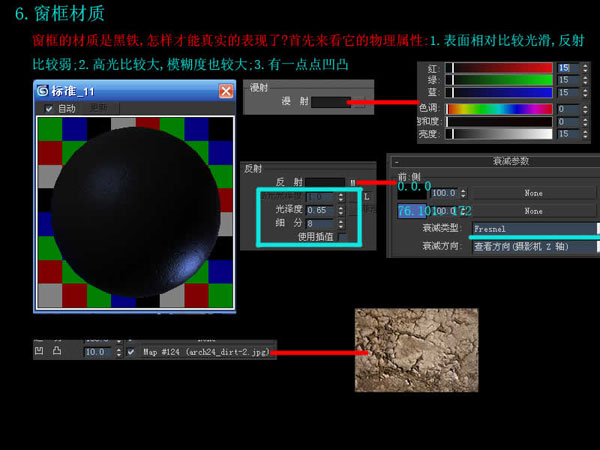Click the M map button beside reflection swatch
The width and height of the screenshot is (600, 450).
pos(353,183)
